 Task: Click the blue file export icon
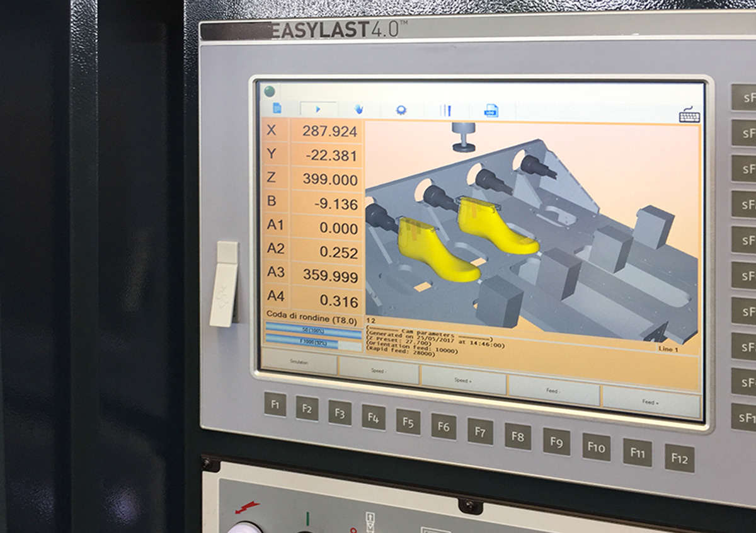pyautogui.click(x=491, y=111)
